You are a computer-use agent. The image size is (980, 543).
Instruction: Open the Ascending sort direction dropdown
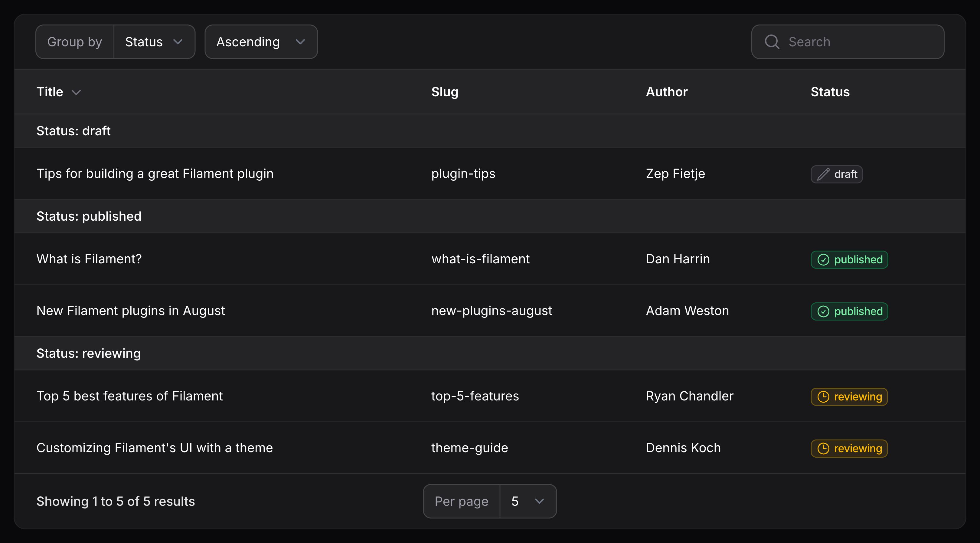(261, 42)
